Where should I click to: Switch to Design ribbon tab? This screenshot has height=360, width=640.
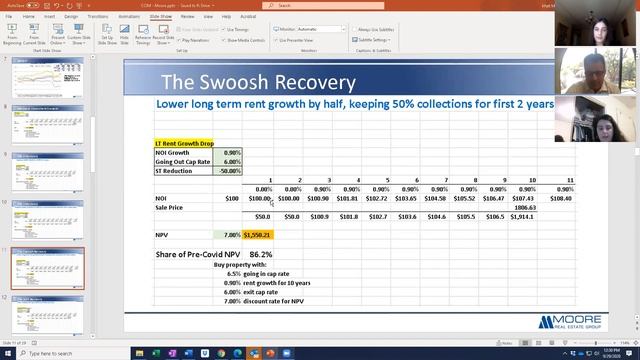point(71,17)
